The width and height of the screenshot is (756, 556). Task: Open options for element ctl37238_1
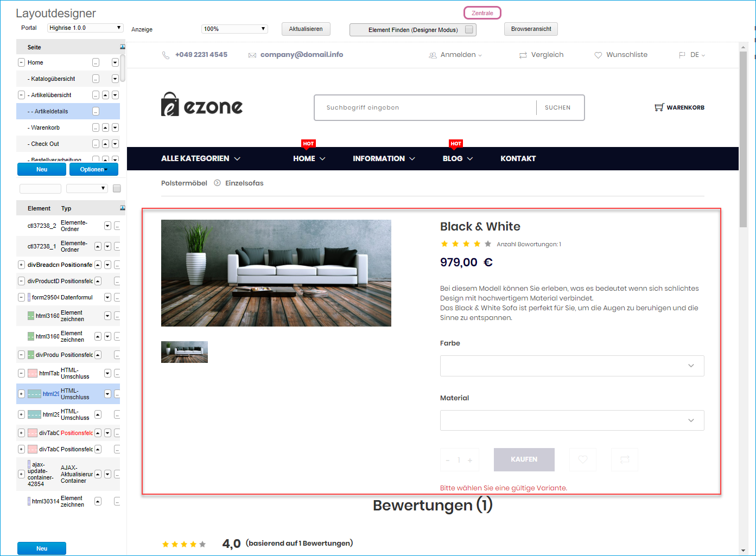117,246
